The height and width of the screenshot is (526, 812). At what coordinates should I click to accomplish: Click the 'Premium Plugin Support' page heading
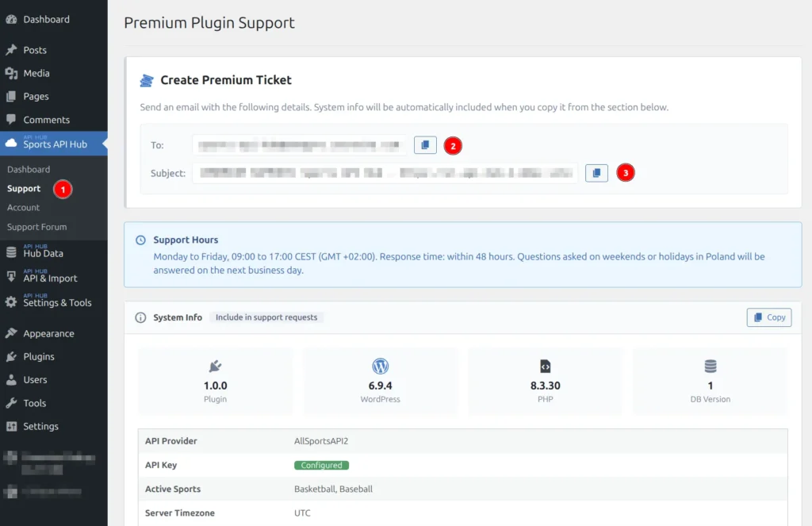209,23
